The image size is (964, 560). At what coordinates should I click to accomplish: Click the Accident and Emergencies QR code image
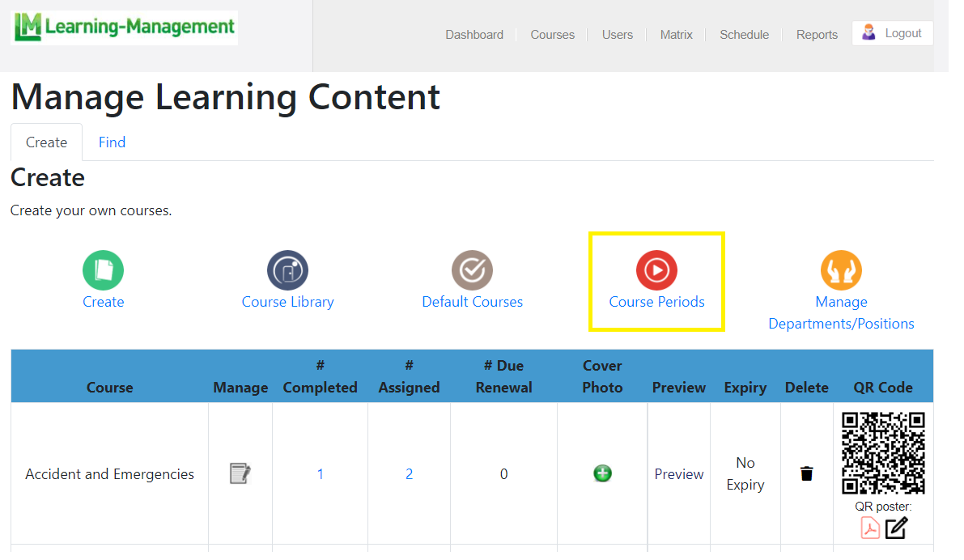click(883, 453)
